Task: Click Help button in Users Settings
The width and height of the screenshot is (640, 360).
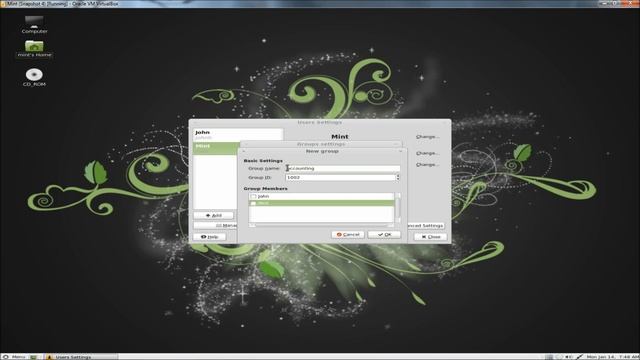Action: (x=210, y=237)
